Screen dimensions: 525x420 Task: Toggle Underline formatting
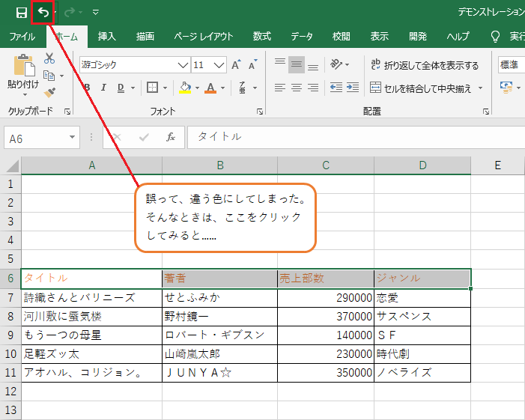[121, 88]
